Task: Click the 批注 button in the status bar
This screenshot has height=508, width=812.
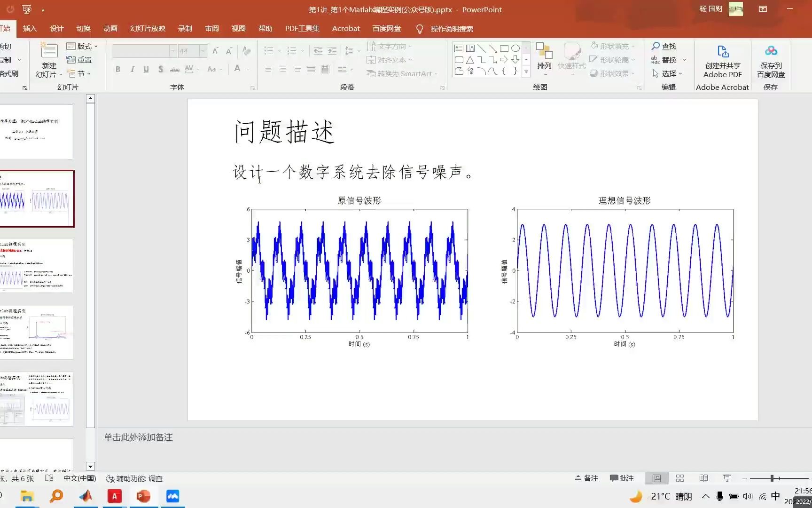Action: coord(622,478)
